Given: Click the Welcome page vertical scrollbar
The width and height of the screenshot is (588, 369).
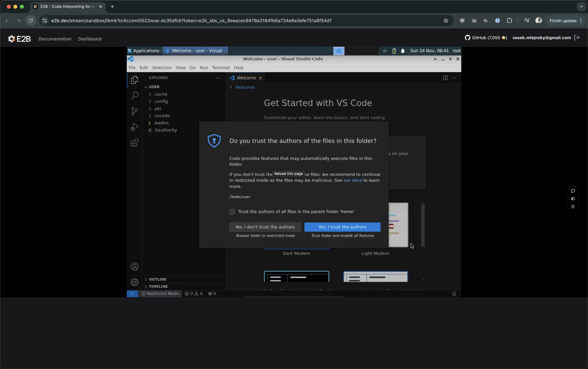Looking at the screenshot, I should [x=423, y=225].
